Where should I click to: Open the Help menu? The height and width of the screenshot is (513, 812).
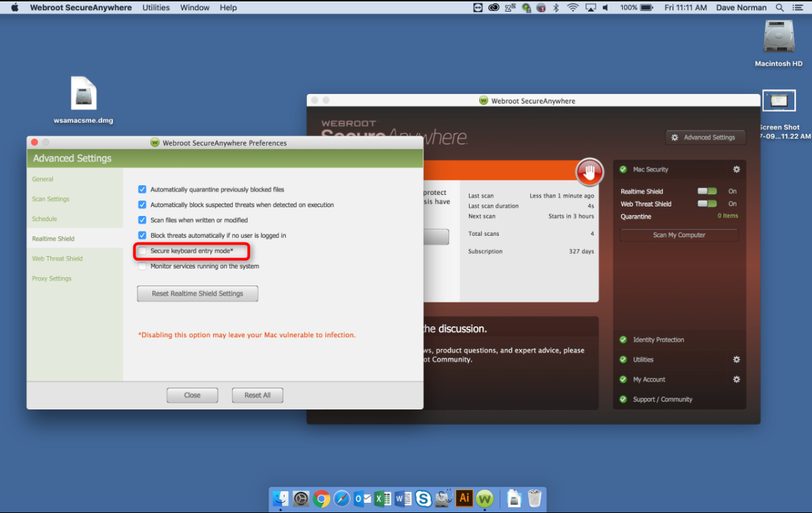(x=228, y=7)
